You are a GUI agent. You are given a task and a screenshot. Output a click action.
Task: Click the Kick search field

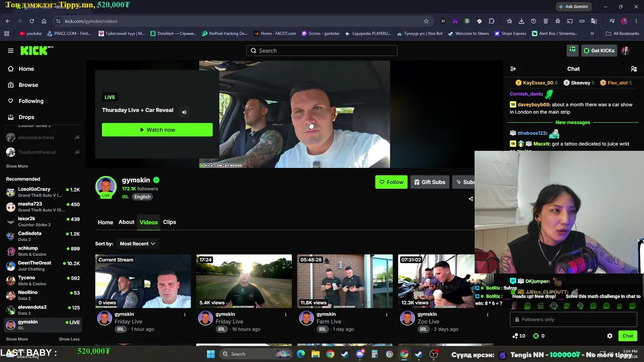(322, 51)
